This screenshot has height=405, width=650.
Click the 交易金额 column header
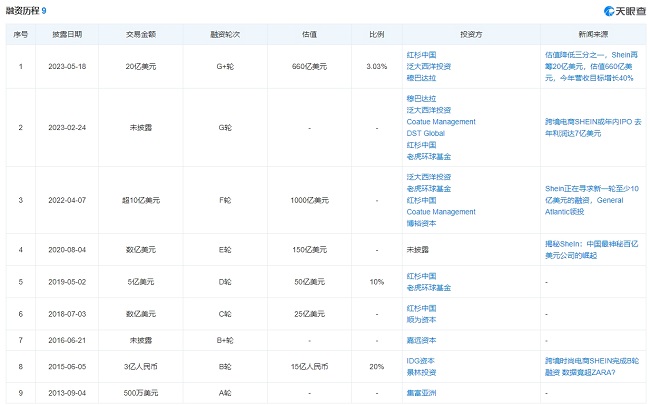141,34
